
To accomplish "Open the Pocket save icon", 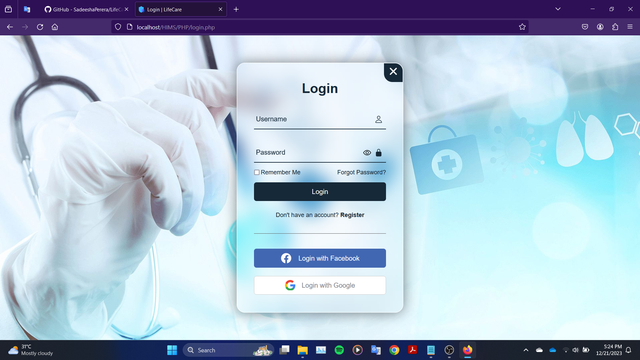I will tap(585, 27).
